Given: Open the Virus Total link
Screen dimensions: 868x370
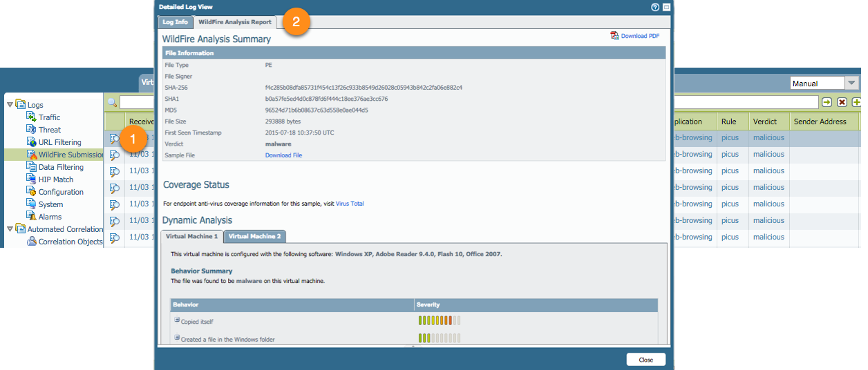Looking at the screenshot, I should (x=350, y=204).
